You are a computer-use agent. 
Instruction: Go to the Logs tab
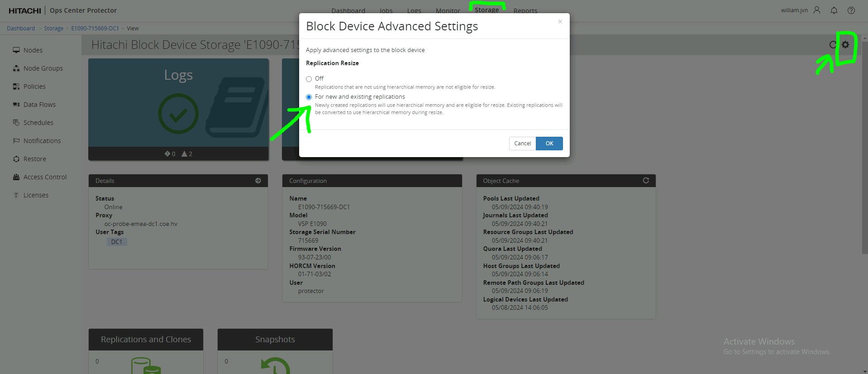tap(414, 10)
